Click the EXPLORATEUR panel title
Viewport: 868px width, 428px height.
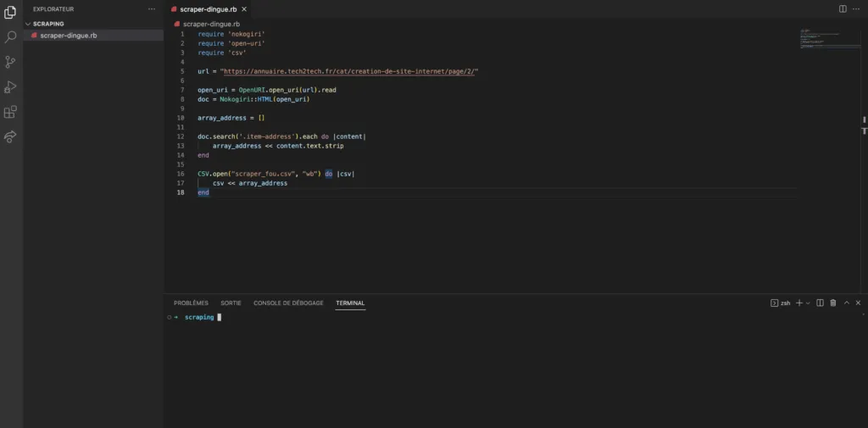(x=53, y=9)
